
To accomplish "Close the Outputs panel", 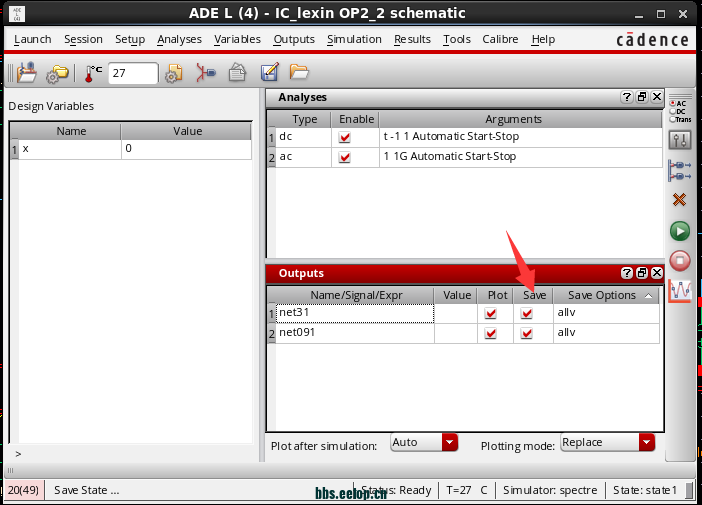I will click(657, 273).
